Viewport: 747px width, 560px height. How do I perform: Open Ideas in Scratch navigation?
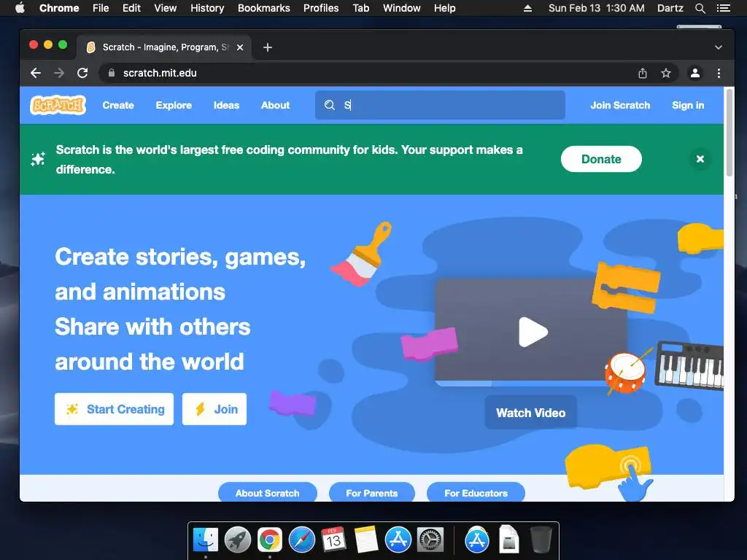pos(226,105)
